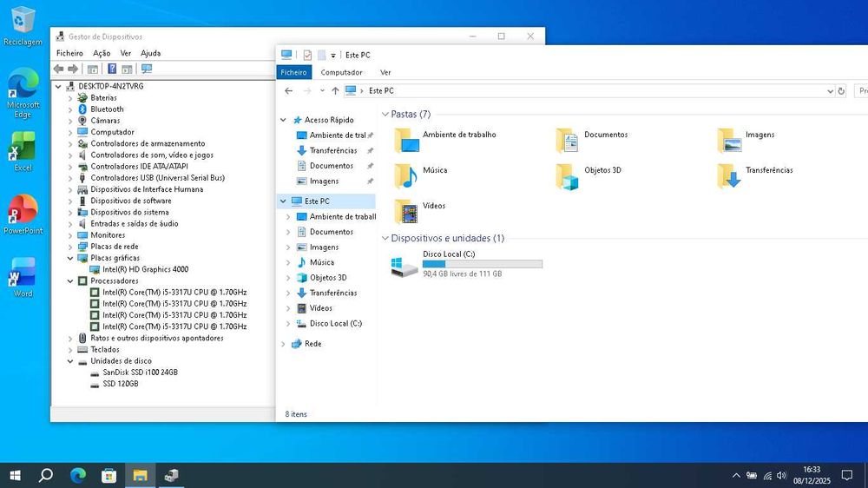The image size is (868, 488).
Task: Open the Recycle Bin desktop icon
Action: point(23,26)
